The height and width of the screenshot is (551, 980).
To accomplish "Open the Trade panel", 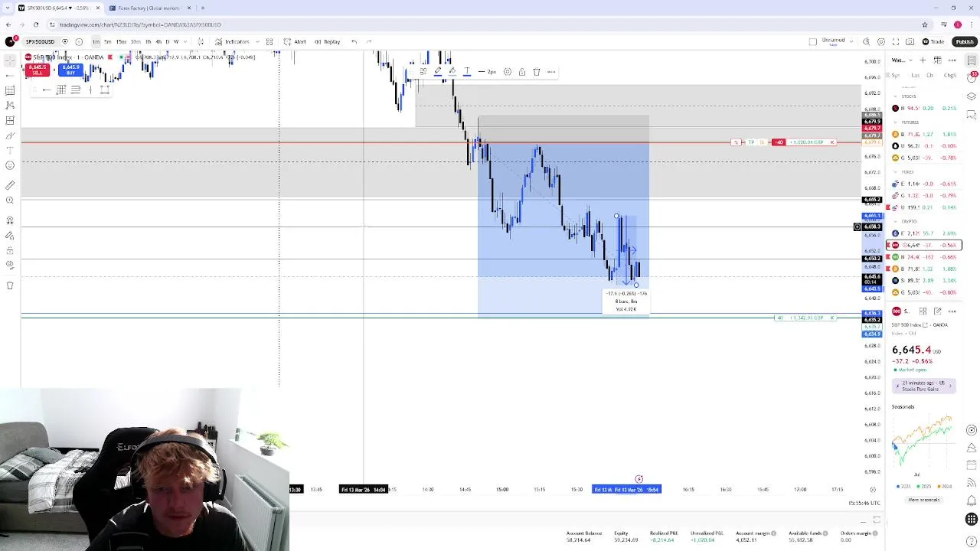I will 933,41.
